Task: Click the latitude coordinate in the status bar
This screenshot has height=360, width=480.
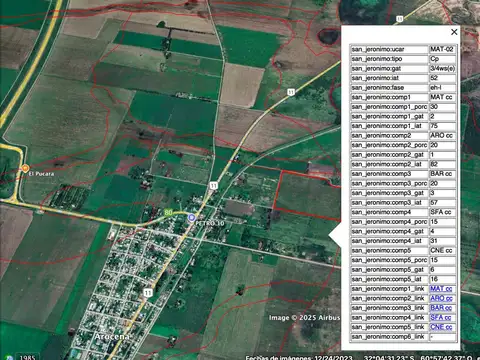Action: coord(388,357)
